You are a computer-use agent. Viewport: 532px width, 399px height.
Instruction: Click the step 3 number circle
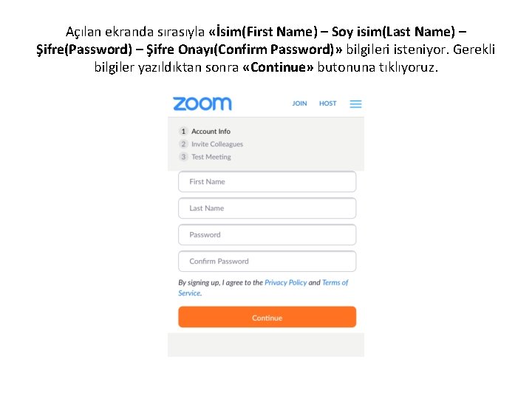tap(183, 157)
